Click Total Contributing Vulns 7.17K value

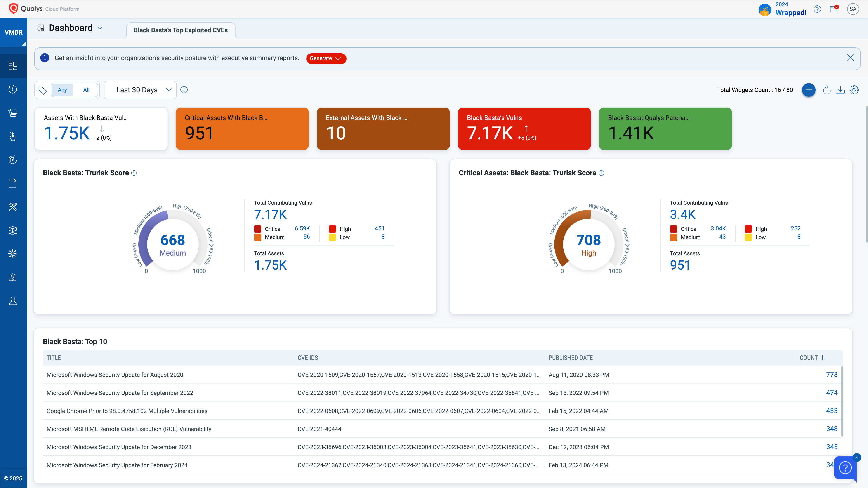coord(270,215)
